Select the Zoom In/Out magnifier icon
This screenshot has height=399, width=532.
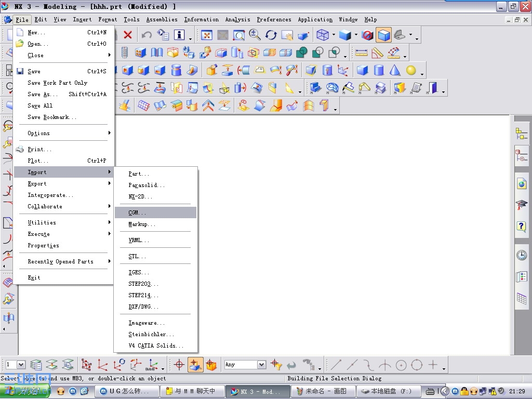(255, 35)
